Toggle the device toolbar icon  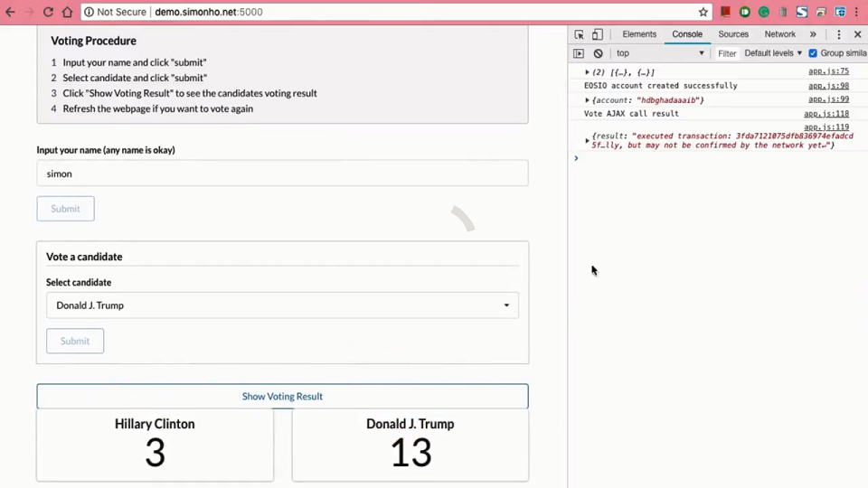pos(598,34)
